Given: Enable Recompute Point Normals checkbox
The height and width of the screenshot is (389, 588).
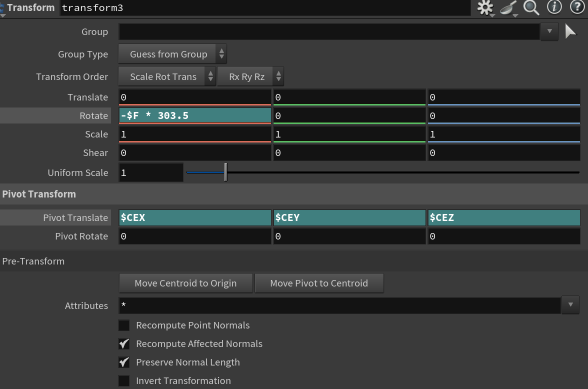Looking at the screenshot, I should [x=124, y=325].
